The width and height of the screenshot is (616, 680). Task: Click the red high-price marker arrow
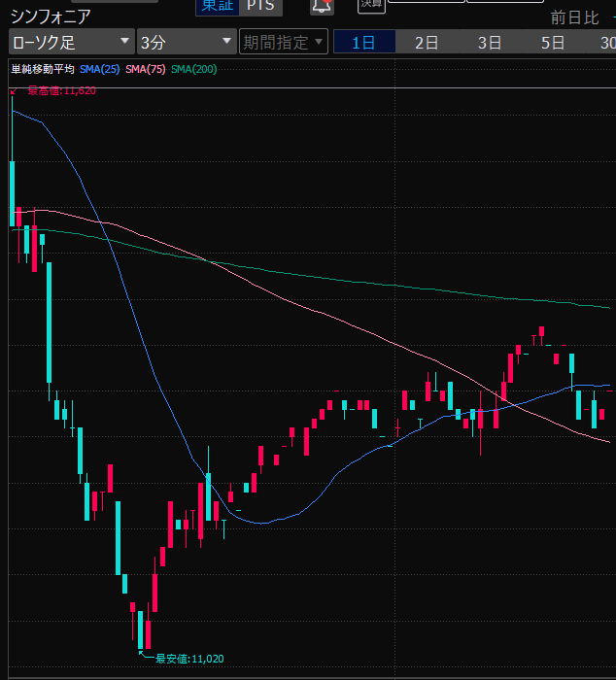13,91
